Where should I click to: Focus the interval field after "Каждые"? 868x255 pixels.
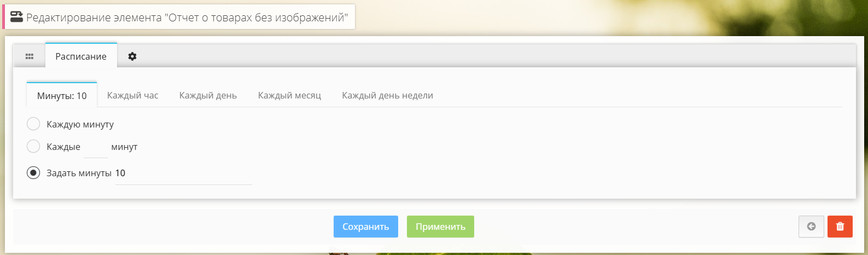(x=96, y=148)
